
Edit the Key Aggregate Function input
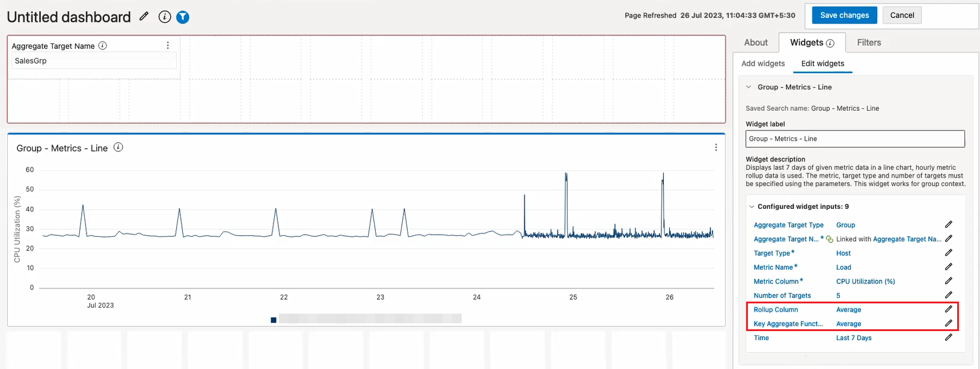tap(948, 323)
